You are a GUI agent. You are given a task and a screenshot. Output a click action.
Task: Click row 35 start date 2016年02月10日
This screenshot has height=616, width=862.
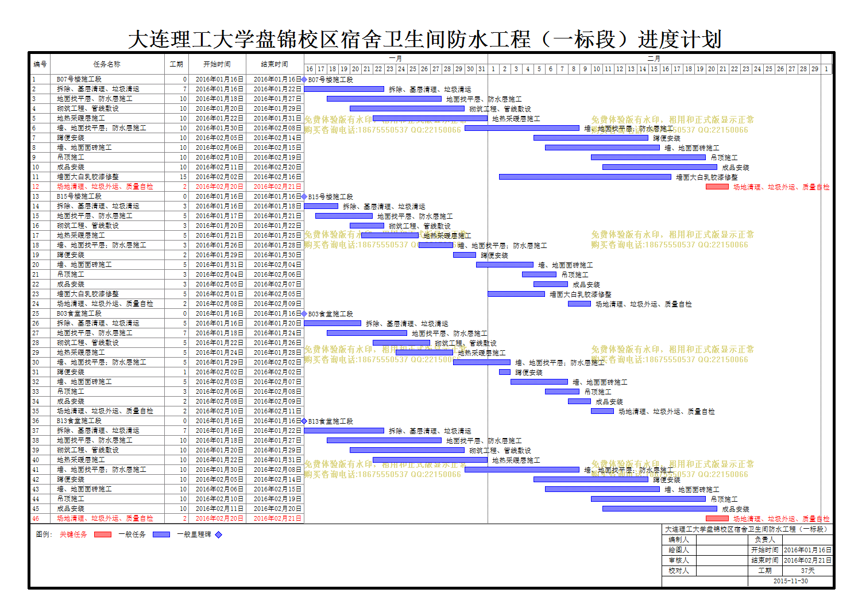tap(219, 411)
